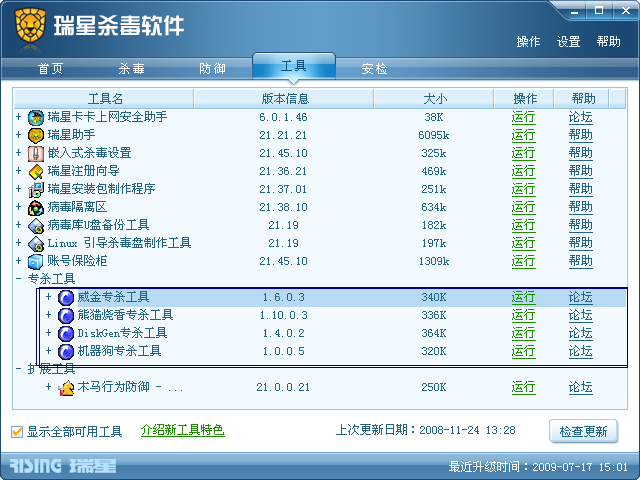Click the 检查更新 button
The width and height of the screenshot is (640, 480).
click(583, 431)
